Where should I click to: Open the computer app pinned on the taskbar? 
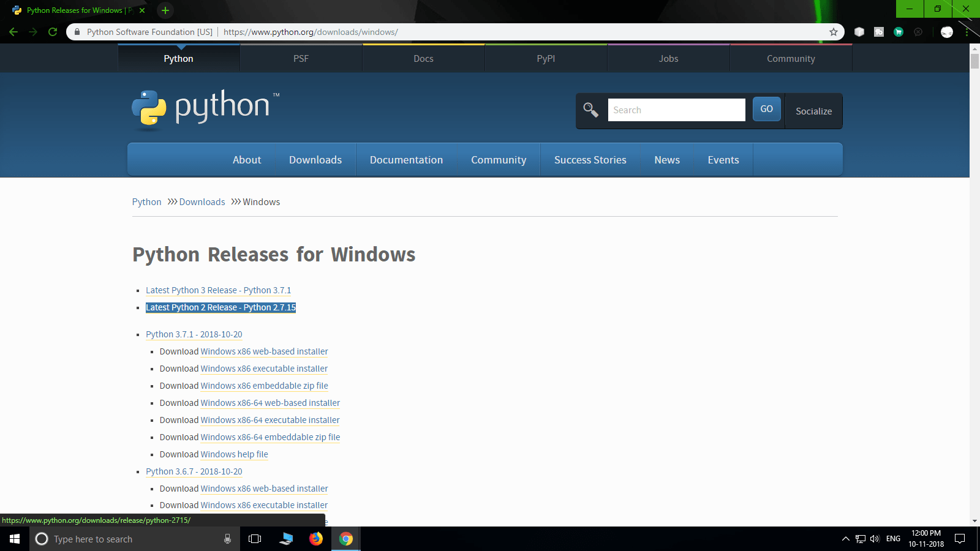point(285,539)
